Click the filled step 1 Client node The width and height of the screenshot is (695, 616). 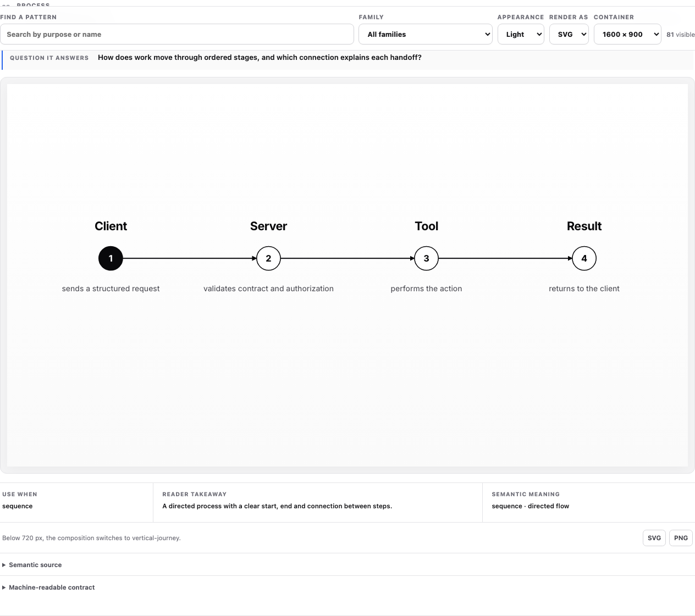(x=111, y=258)
